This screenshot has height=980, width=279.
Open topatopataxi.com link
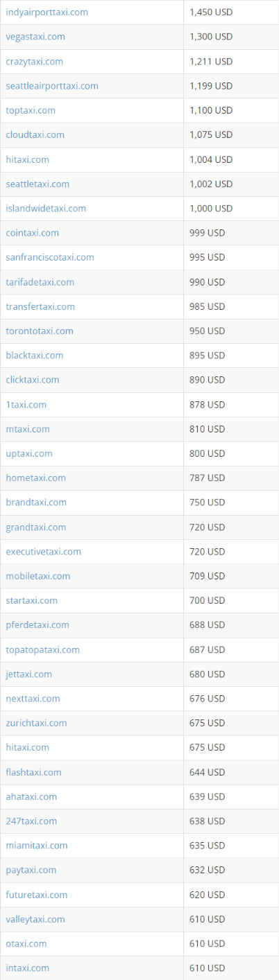(x=42, y=649)
